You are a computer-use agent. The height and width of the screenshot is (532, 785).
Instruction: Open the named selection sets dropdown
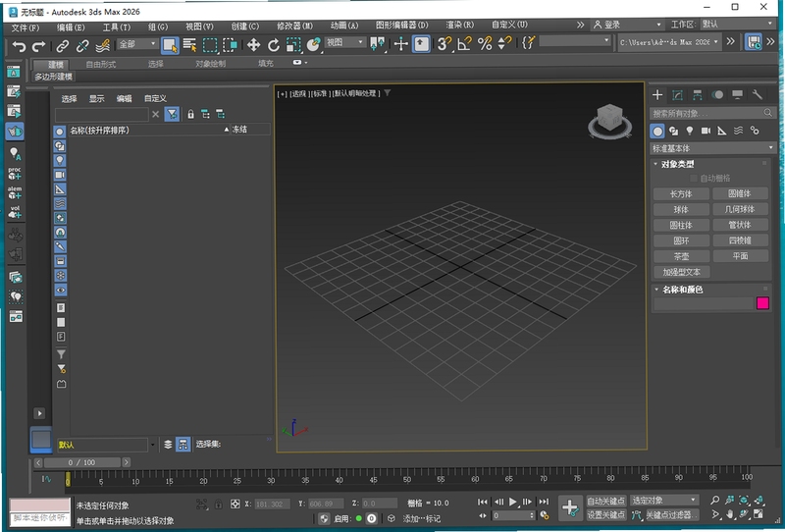point(575,40)
